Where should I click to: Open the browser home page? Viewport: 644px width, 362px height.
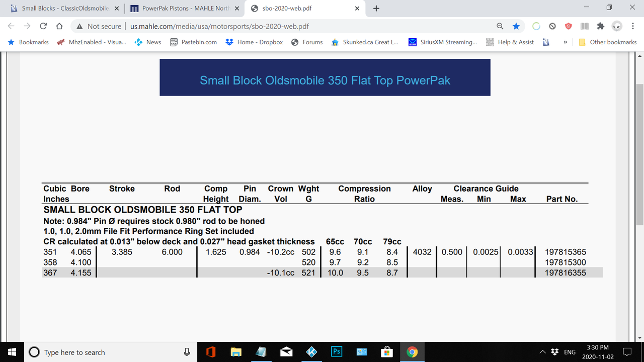pos(59,26)
